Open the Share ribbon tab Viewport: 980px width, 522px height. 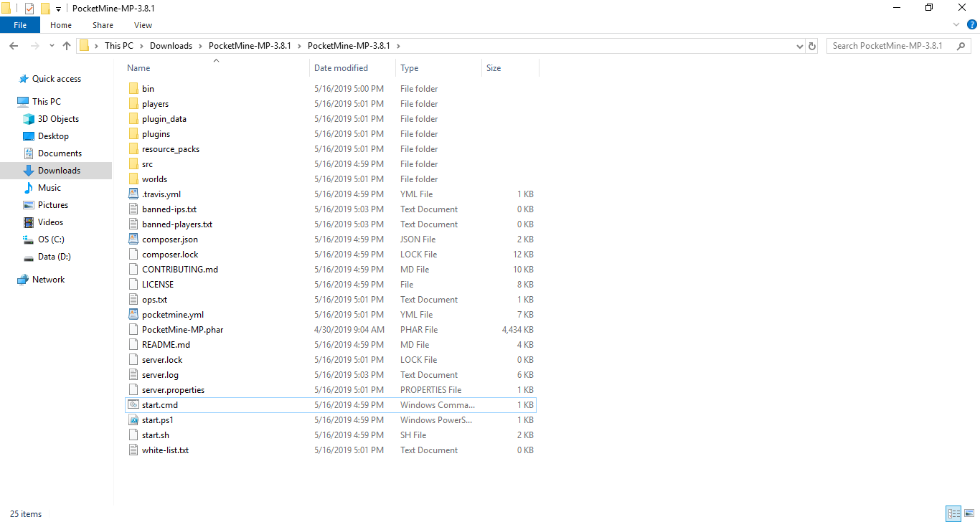pos(103,25)
